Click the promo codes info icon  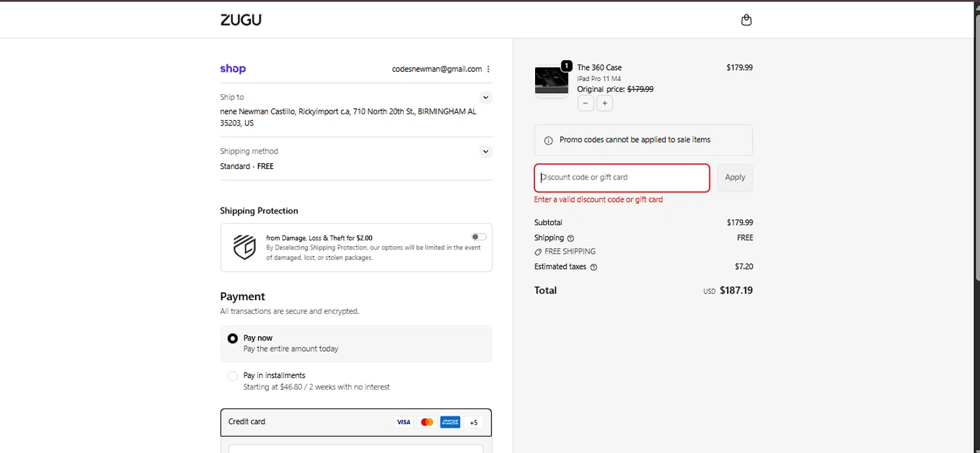point(548,140)
